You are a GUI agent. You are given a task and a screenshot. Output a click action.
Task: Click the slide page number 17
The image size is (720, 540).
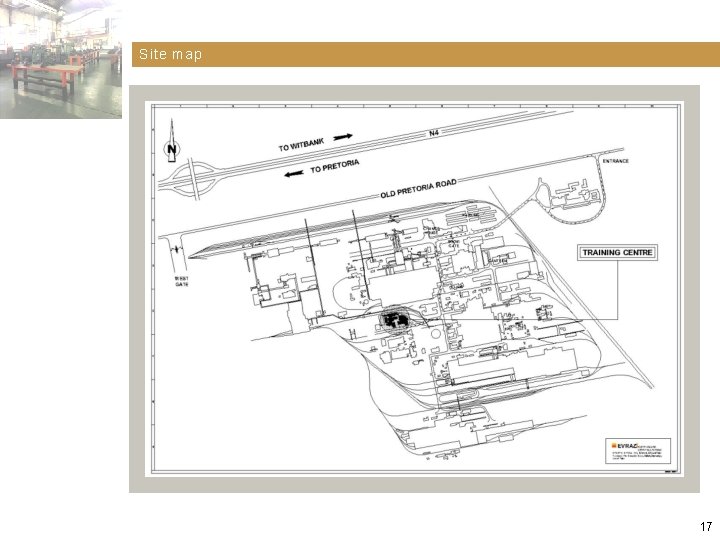(x=706, y=526)
